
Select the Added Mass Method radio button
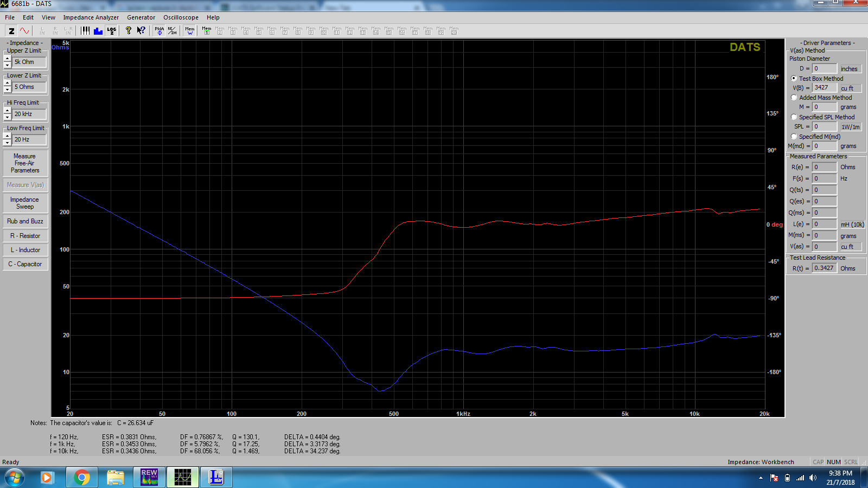794,98
